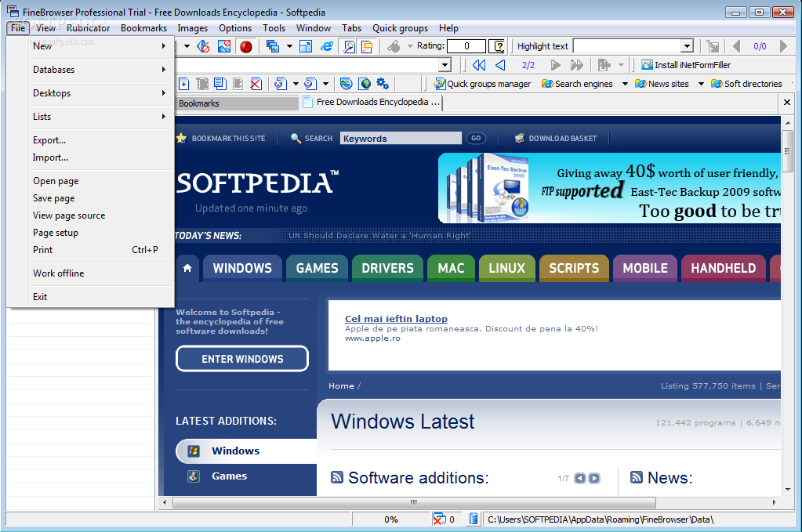Close the tab bar X button
The height and width of the screenshot is (532, 802).
787,103
